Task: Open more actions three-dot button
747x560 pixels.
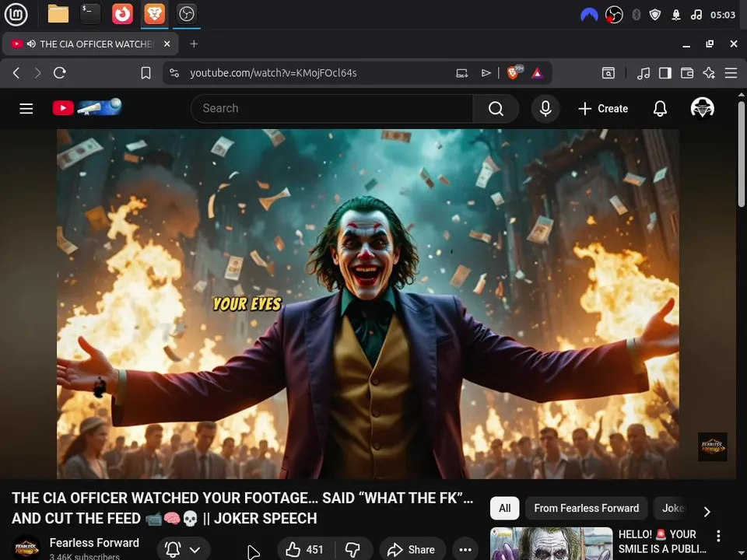Action: (x=465, y=550)
